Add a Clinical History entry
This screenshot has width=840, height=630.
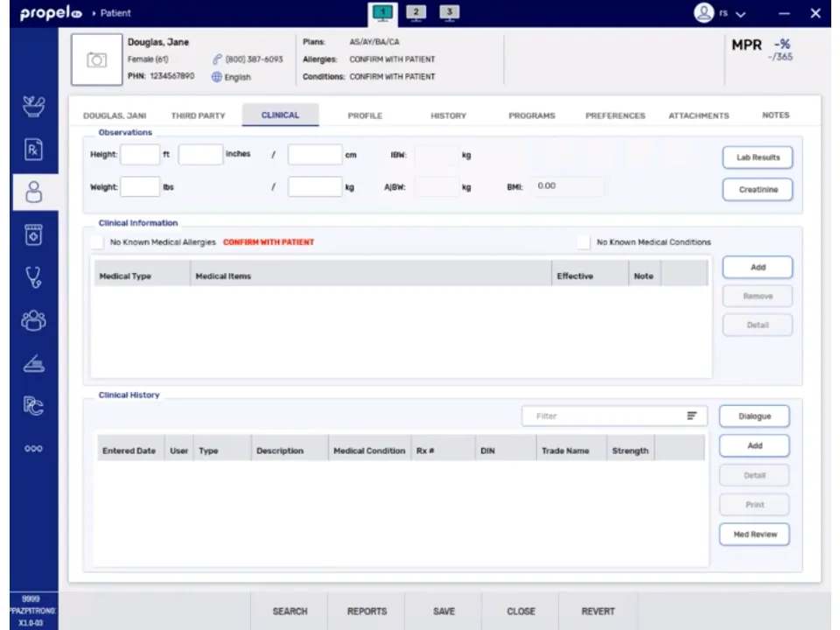[x=754, y=445]
